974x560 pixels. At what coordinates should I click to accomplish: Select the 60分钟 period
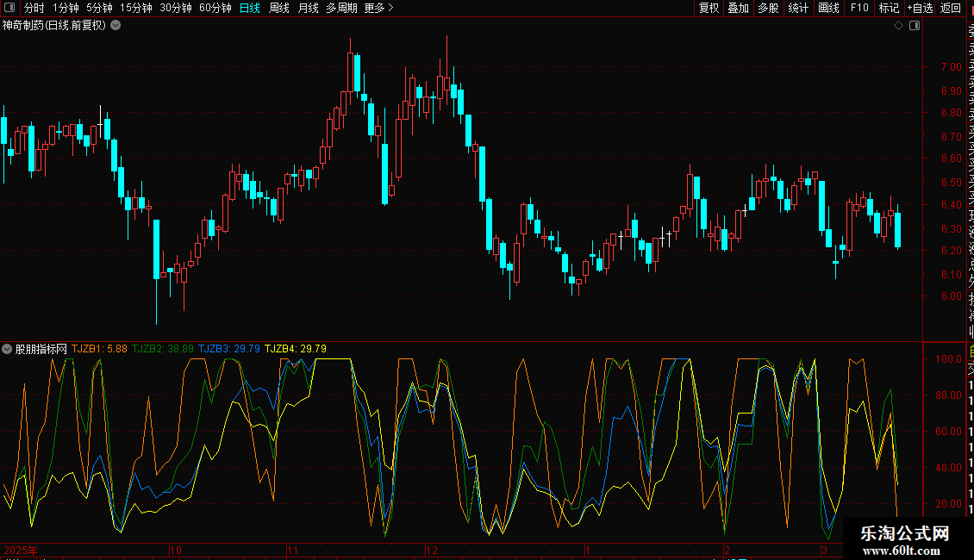click(215, 8)
